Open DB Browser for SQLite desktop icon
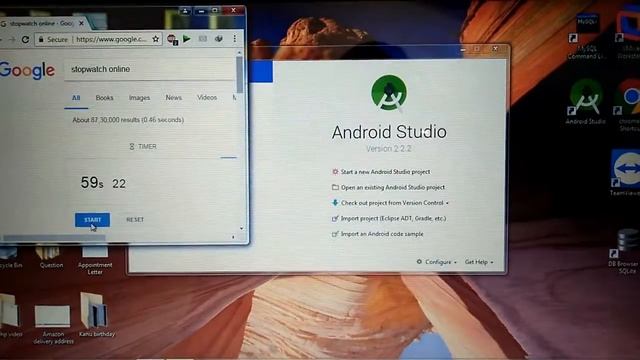Image resolution: width=640 pixels, height=360 pixels. click(x=624, y=251)
